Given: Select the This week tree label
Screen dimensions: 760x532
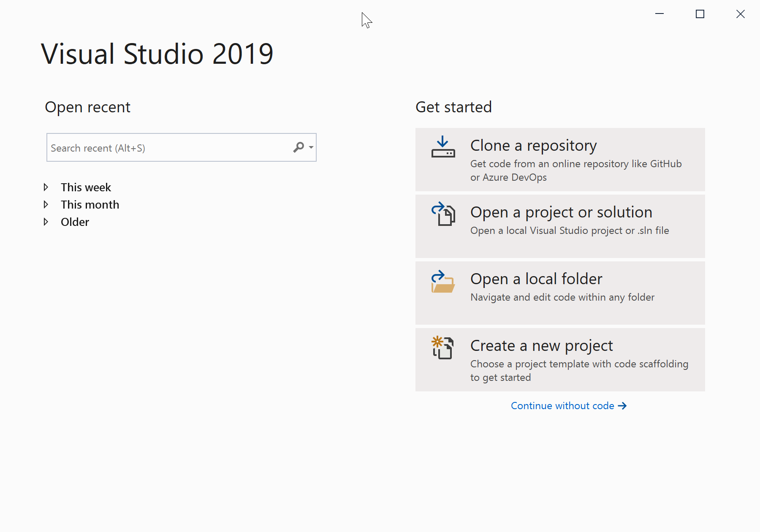Looking at the screenshot, I should 86,187.
